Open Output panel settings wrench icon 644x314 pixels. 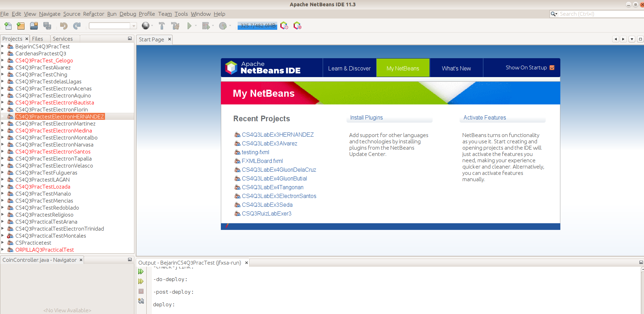[x=141, y=301]
